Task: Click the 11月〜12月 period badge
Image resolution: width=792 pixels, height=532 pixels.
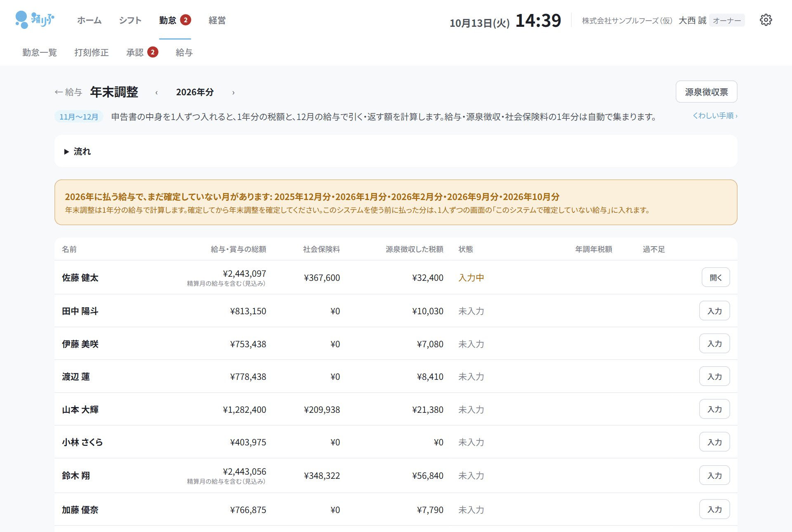Action: [x=79, y=117]
